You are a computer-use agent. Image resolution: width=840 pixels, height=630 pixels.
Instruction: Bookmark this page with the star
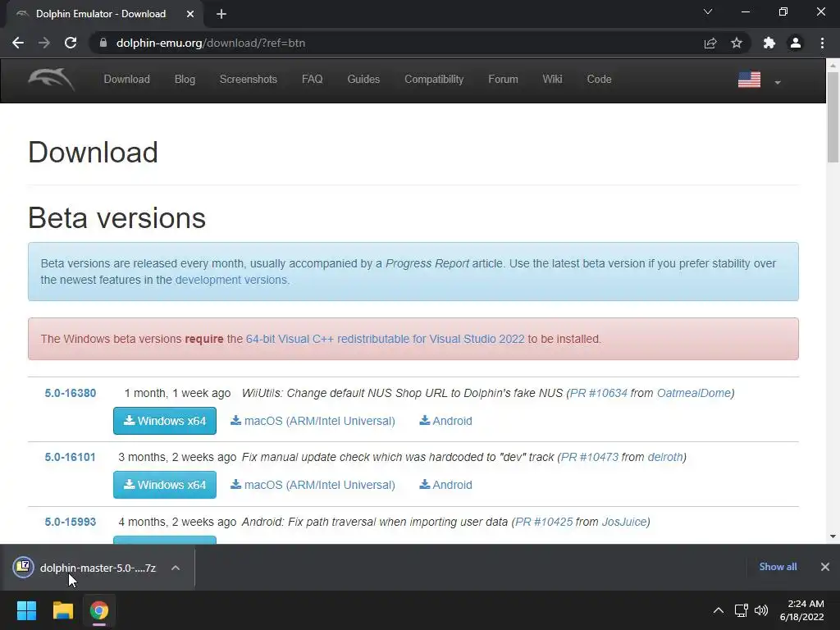(x=737, y=43)
